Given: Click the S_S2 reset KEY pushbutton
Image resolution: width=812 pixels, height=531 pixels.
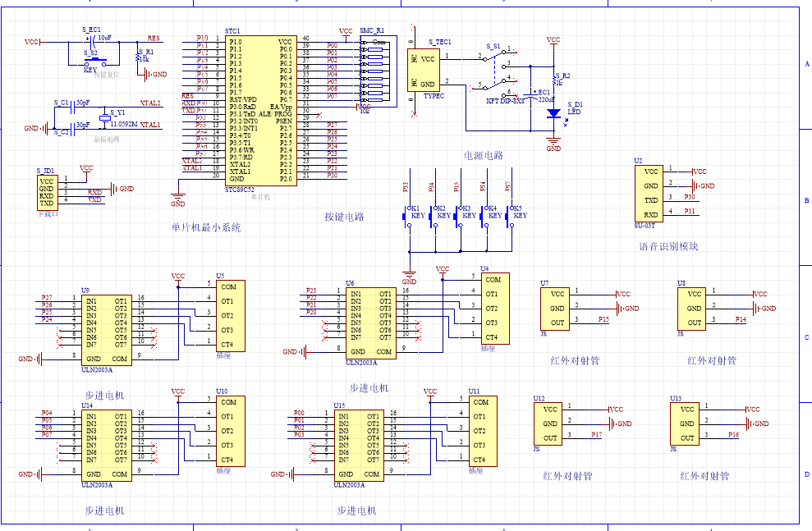Looking at the screenshot, I should tap(93, 62).
